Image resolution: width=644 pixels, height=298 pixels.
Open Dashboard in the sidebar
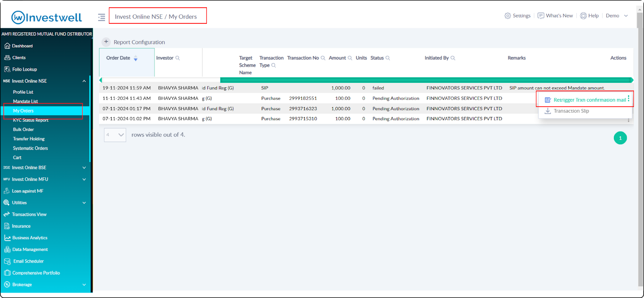(22, 46)
